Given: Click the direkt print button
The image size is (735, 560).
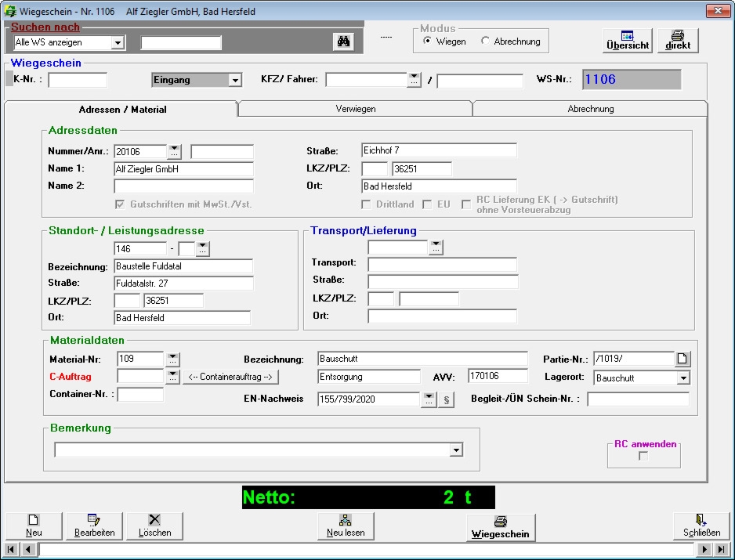Looking at the screenshot, I should coord(678,41).
